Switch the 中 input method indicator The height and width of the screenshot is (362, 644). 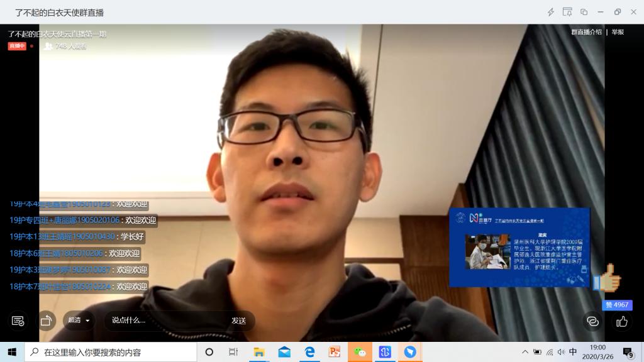tap(572, 352)
